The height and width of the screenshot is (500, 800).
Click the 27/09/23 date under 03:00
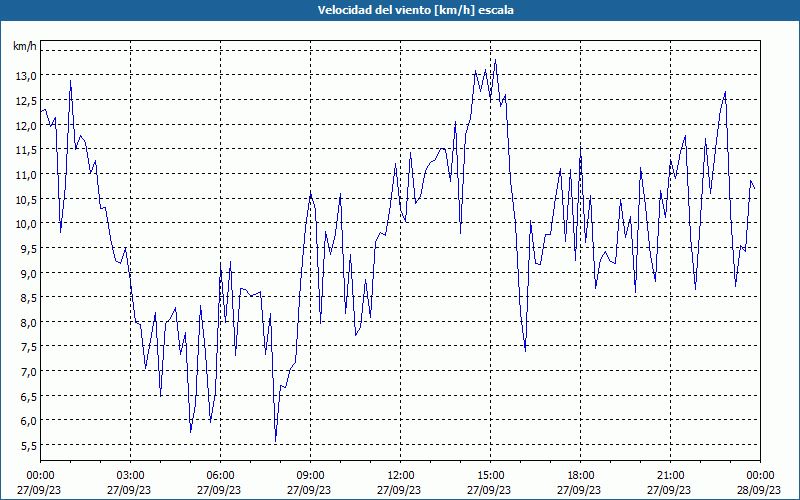click(x=129, y=490)
